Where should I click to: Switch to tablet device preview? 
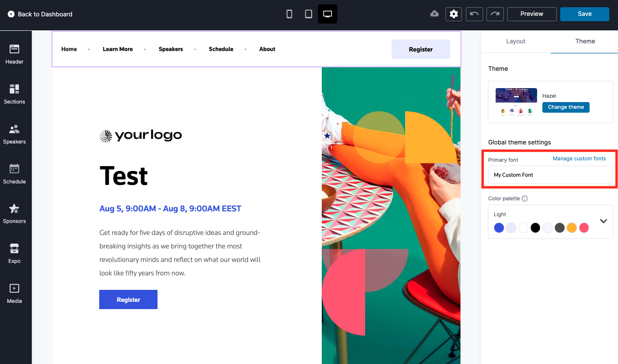(x=309, y=14)
